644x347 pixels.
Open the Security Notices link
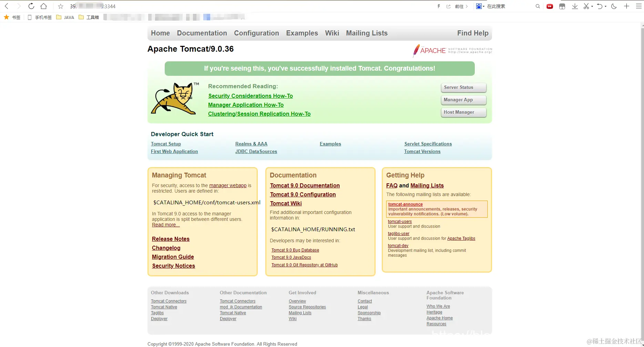coord(174,266)
